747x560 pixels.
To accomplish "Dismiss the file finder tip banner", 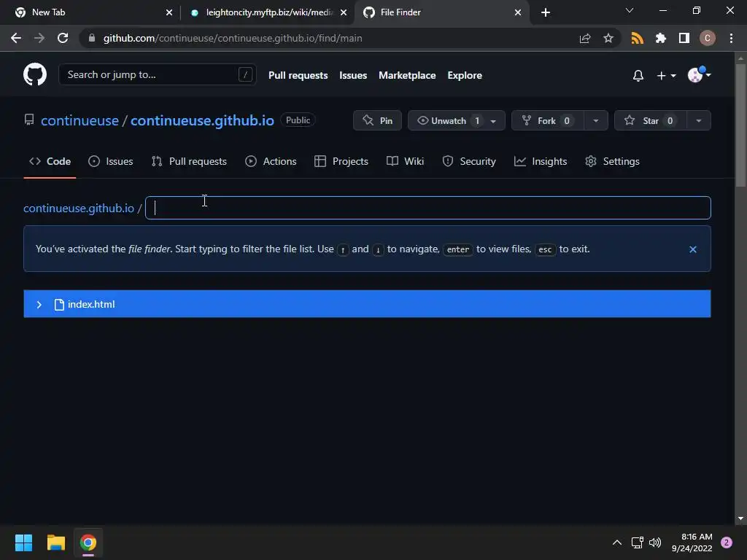I will [693, 249].
